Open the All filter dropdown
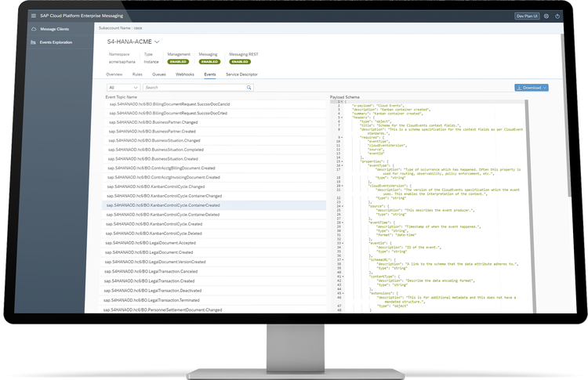Viewport: 588px width, 380px height. click(x=123, y=87)
